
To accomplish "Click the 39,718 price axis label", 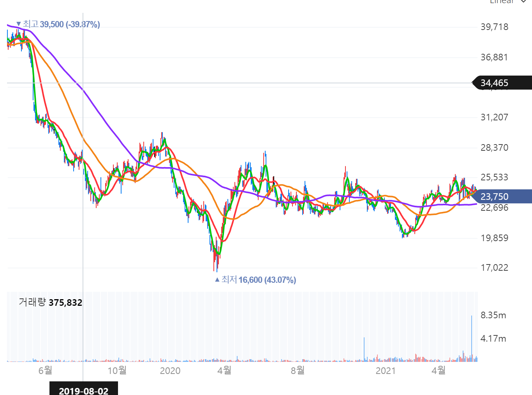I will click(x=494, y=27).
